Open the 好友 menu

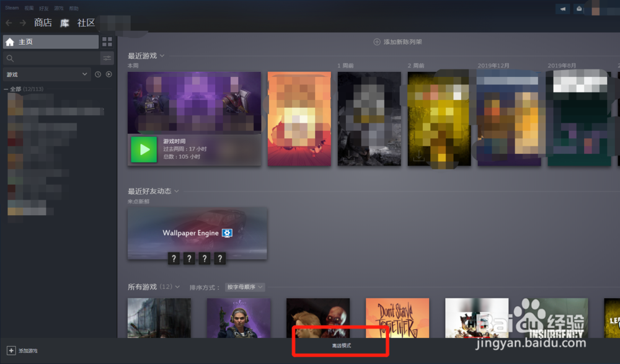tap(44, 8)
